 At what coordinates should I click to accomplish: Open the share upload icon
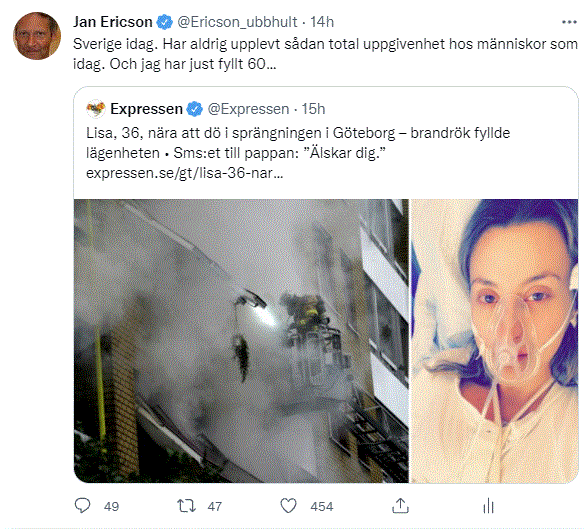click(x=400, y=506)
